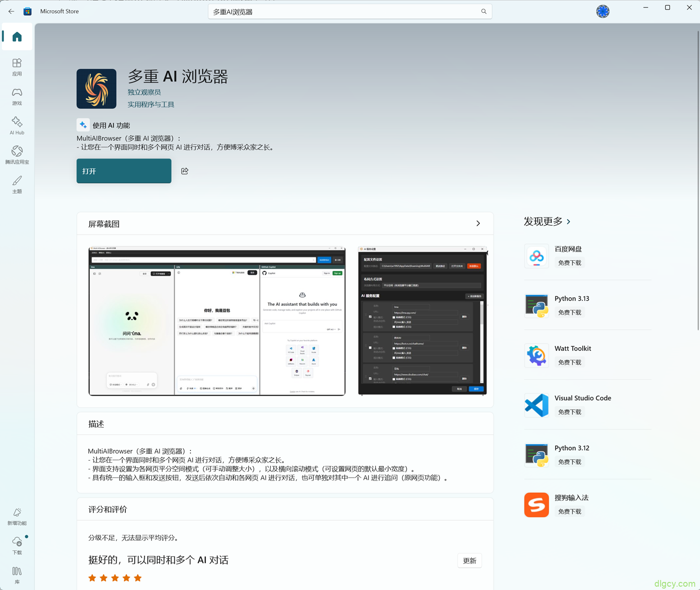
Task: Open the AI Hub section
Action: [x=17, y=125]
